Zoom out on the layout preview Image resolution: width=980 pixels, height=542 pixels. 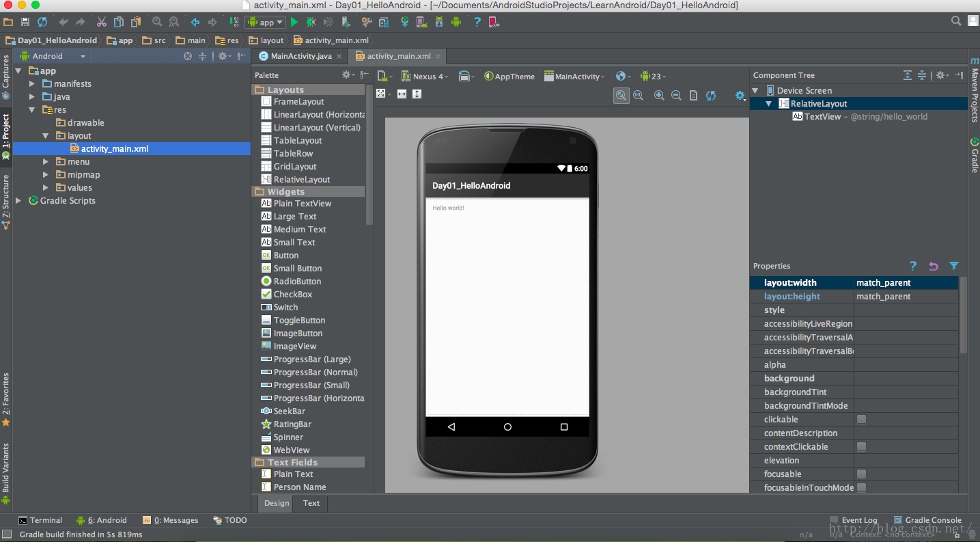pyautogui.click(x=676, y=96)
